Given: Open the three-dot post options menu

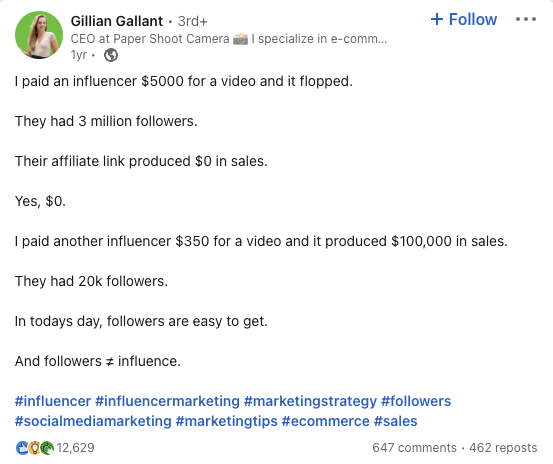Looking at the screenshot, I should pos(525,19).
